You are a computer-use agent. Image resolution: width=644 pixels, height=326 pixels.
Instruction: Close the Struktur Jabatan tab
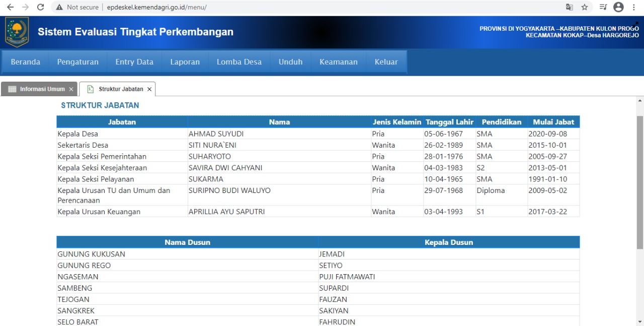149,89
